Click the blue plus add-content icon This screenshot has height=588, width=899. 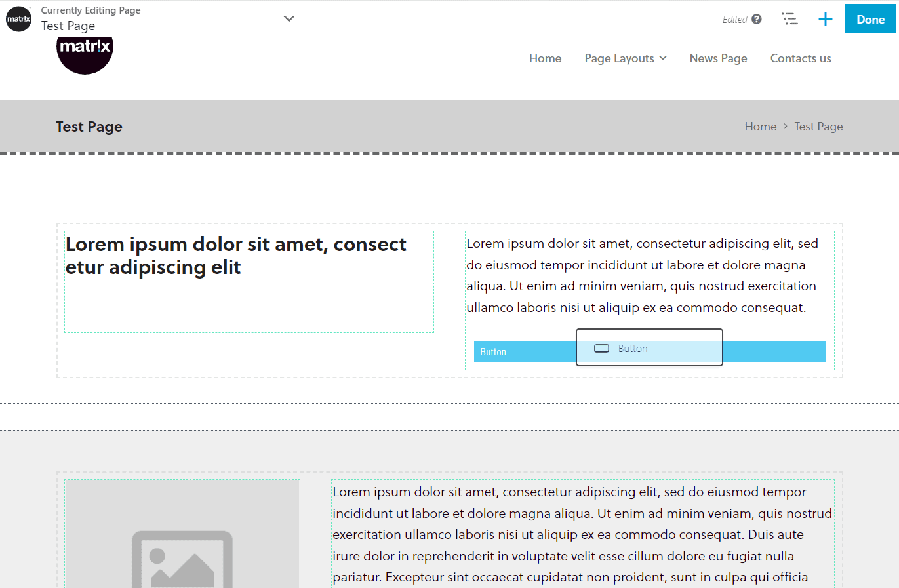[x=826, y=19]
